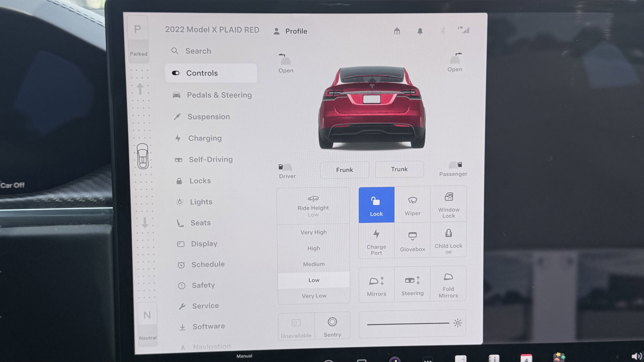Open the Glovebox
644x362 pixels.
coord(413,240)
